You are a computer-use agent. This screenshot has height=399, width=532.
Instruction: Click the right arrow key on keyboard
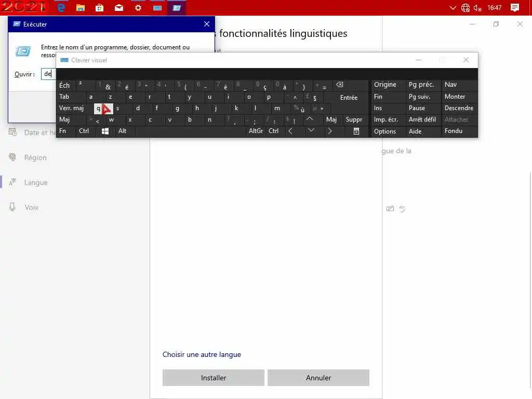(x=330, y=131)
